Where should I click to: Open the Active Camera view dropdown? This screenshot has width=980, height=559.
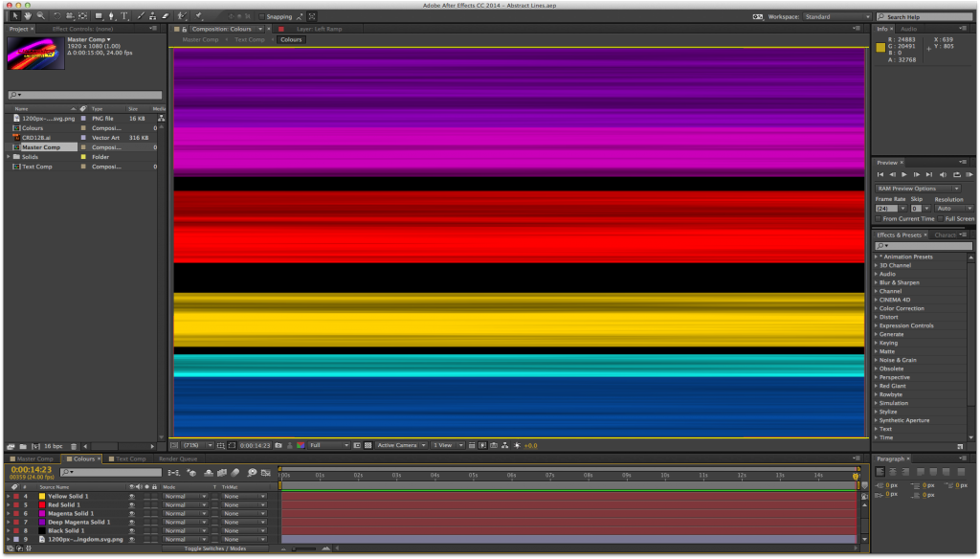[400, 445]
